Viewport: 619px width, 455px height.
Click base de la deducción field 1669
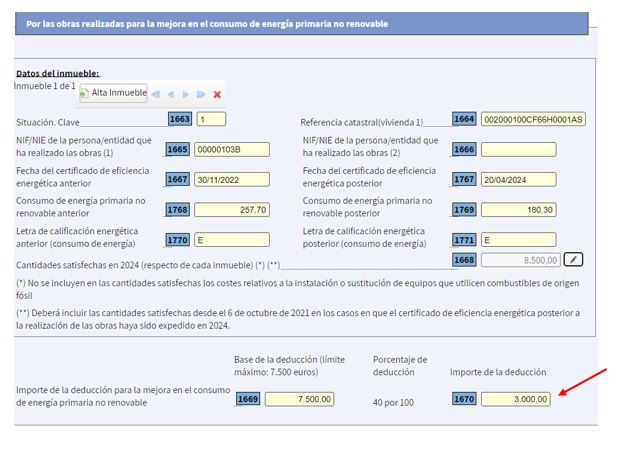pos(299,399)
